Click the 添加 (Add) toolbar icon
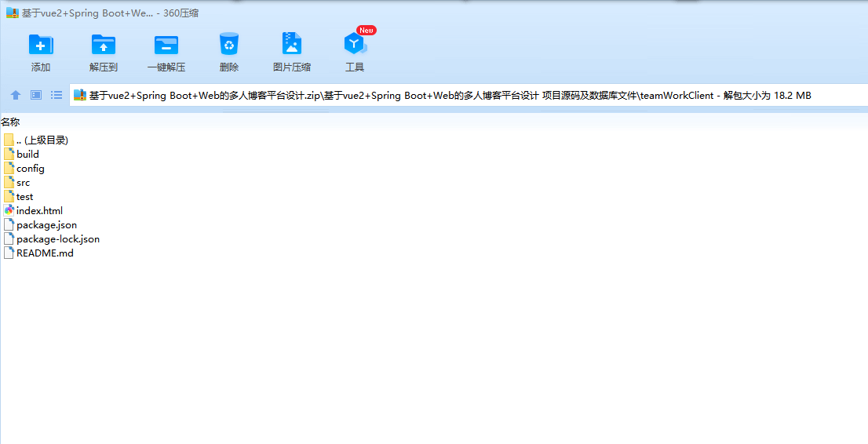The image size is (868, 444). [x=41, y=44]
